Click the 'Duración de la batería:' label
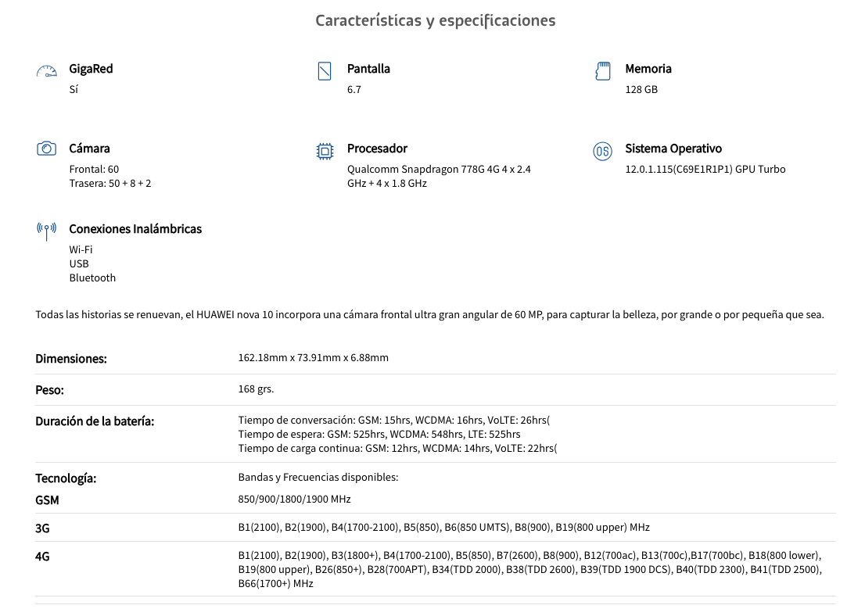This screenshot has width=865, height=616. pos(95,421)
